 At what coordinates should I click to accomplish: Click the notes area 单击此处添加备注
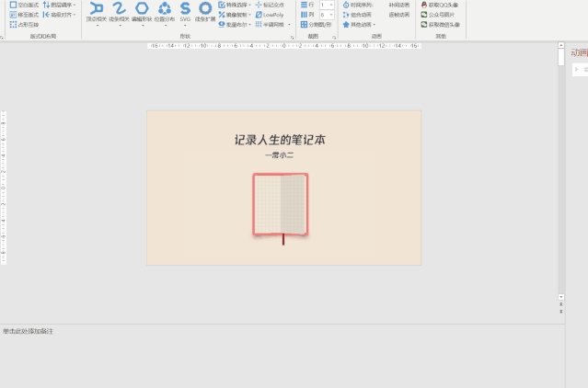click(x=29, y=331)
